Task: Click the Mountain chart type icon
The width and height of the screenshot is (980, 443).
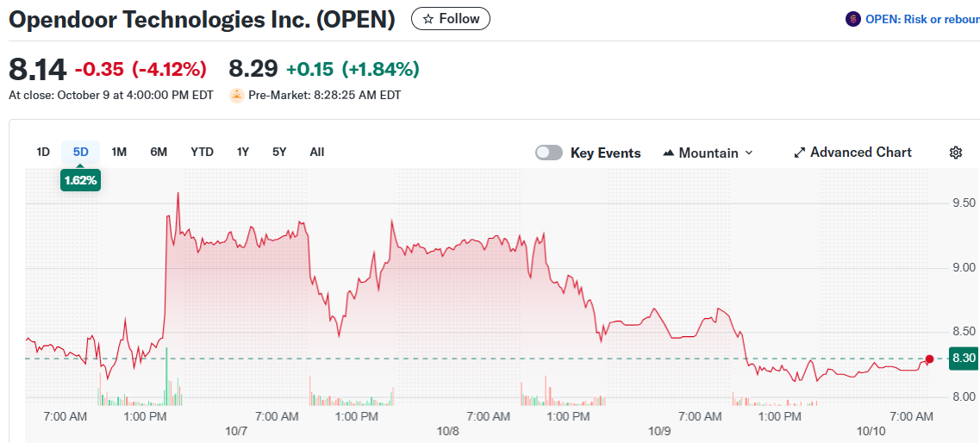Action: (668, 153)
